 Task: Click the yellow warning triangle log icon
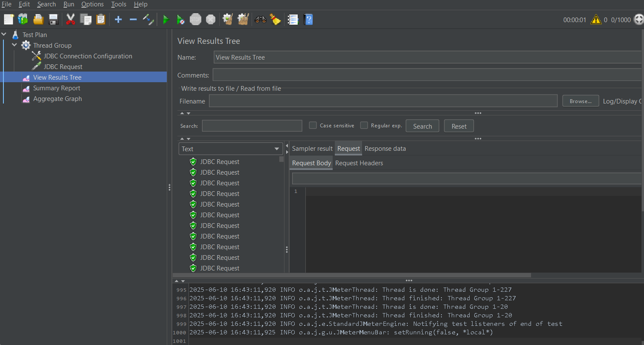tap(596, 20)
